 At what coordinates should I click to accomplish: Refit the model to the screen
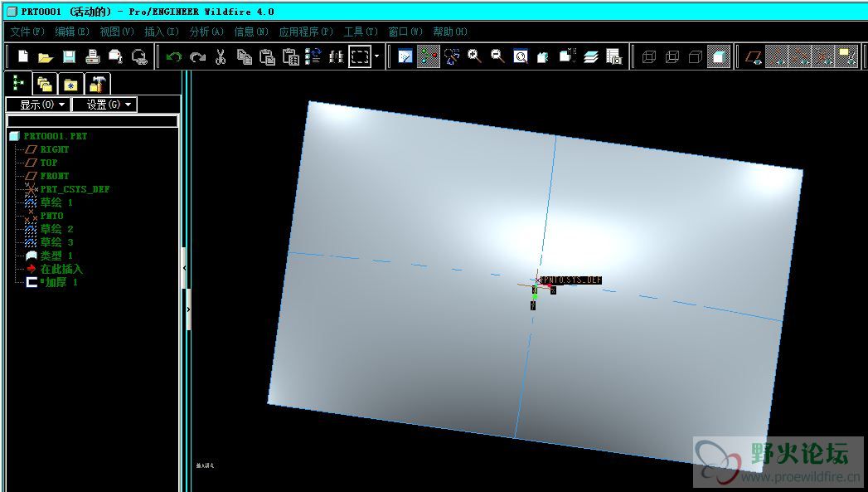(521, 56)
